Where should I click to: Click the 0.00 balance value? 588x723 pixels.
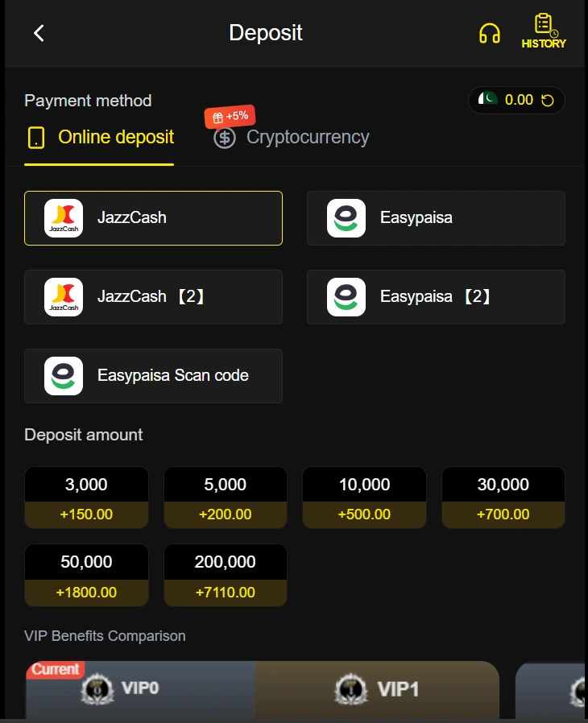tap(519, 100)
